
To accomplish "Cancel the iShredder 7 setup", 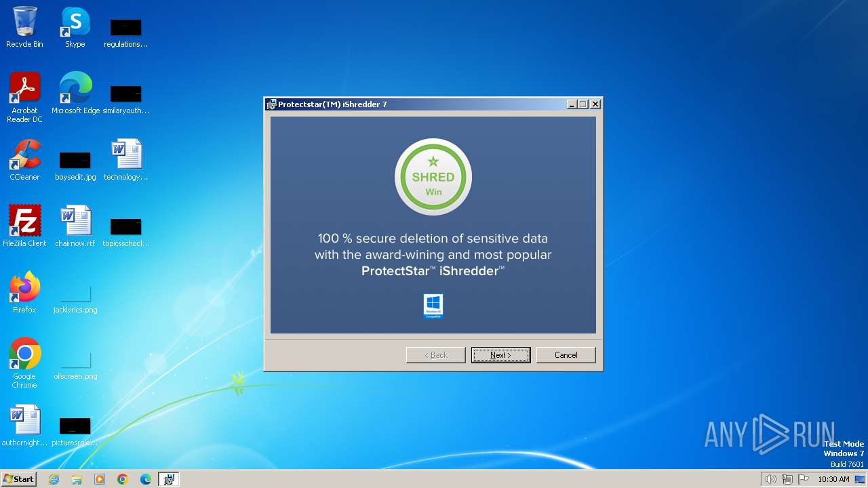I will pyautogui.click(x=566, y=355).
